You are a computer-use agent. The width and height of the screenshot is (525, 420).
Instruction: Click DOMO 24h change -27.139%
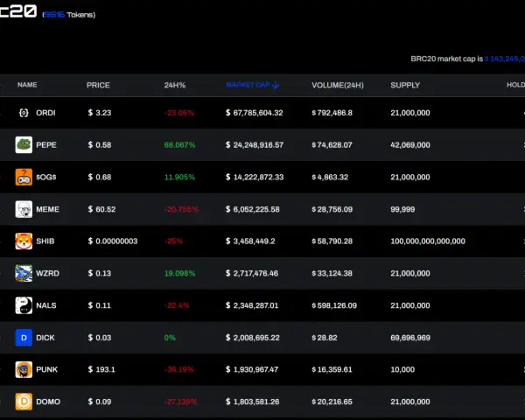181,402
